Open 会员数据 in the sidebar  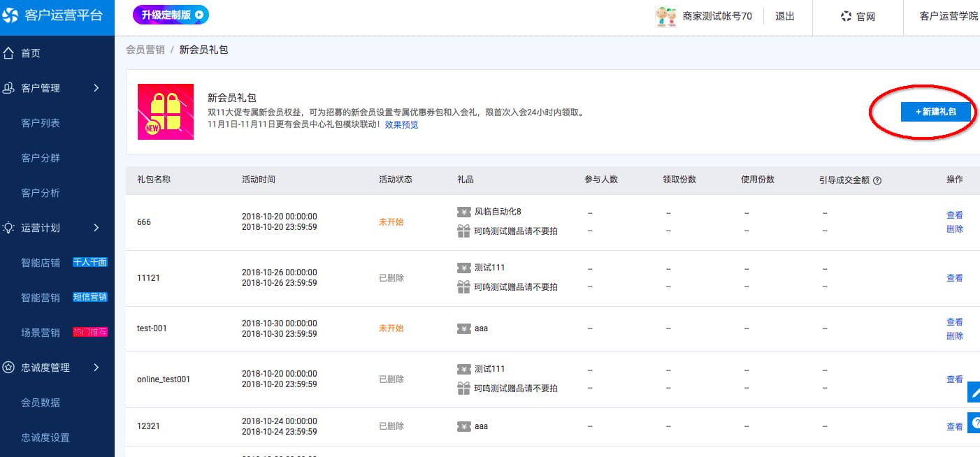tap(41, 402)
